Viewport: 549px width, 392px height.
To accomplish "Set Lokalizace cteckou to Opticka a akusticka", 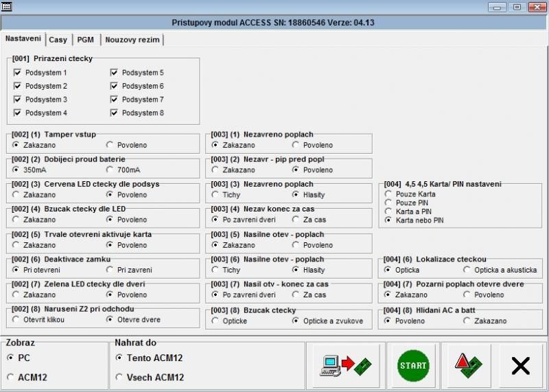I will click(467, 270).
